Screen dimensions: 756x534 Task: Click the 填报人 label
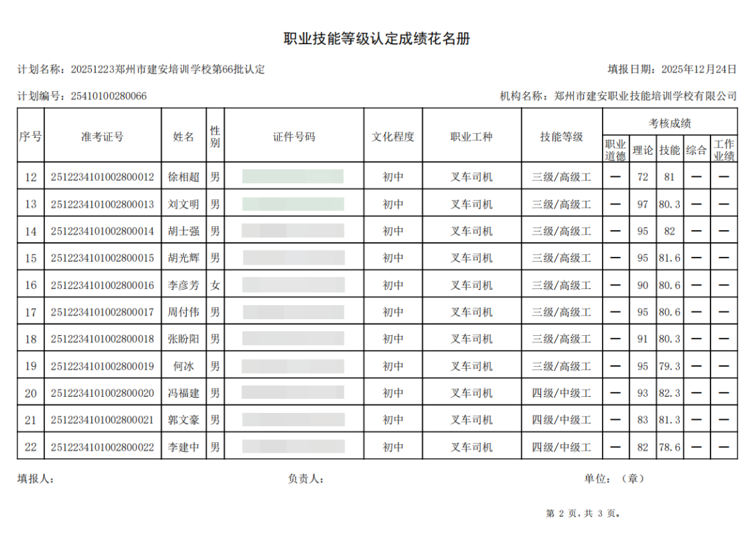point(36,479)
